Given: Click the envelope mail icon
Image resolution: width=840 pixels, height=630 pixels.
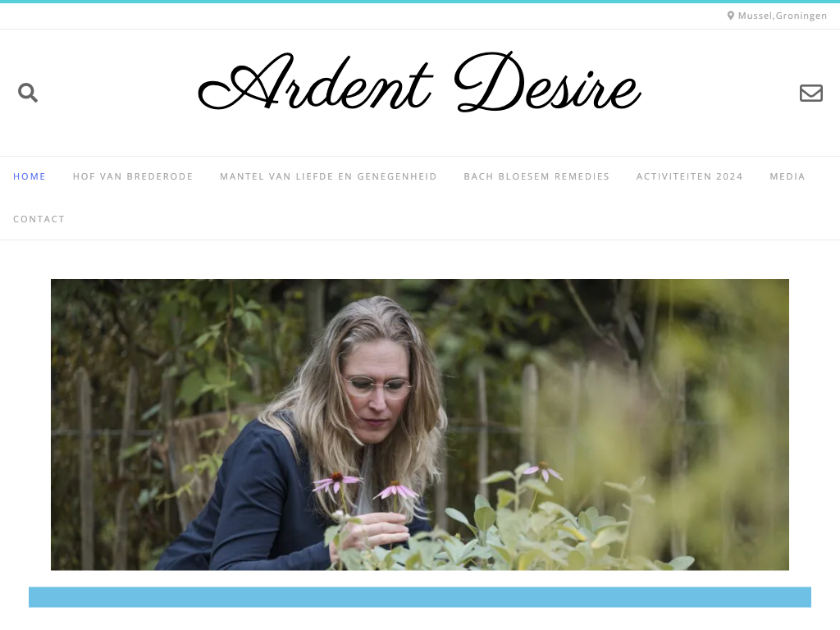Looking at the screenshot, I should point(811,93).
